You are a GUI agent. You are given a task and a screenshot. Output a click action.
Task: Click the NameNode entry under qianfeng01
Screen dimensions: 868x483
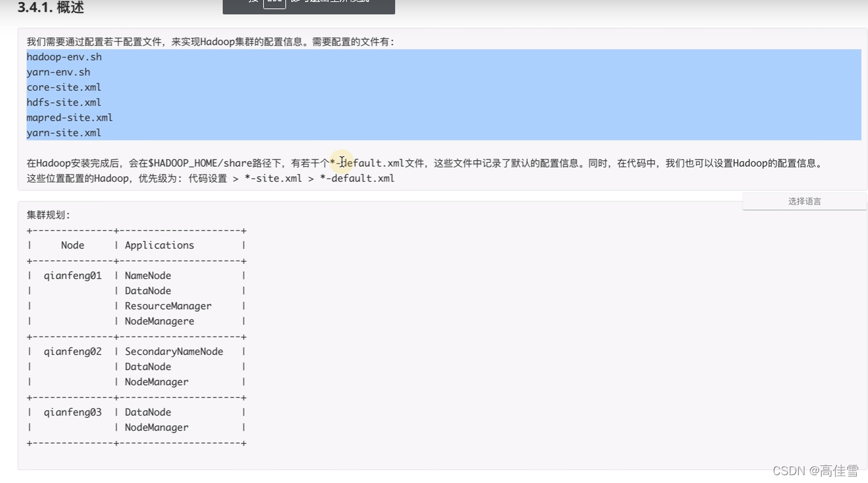148,276
